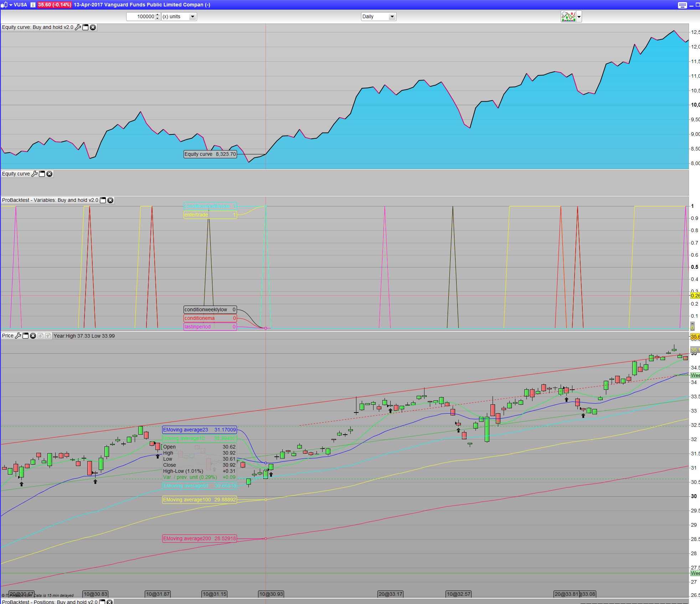The image size is (700, 604).
Task: Click the EMoving average200 value label
Action: (199, 538)
